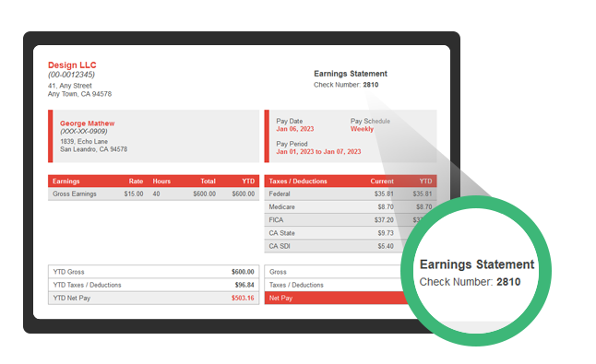Select the Pay Period date range

point(318,151)
